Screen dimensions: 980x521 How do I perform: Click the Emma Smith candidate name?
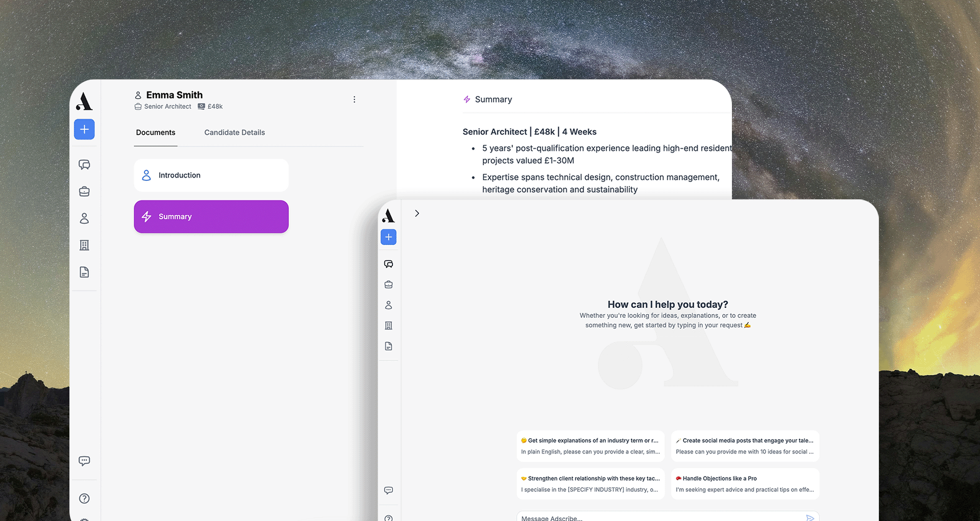coord(175,95)
